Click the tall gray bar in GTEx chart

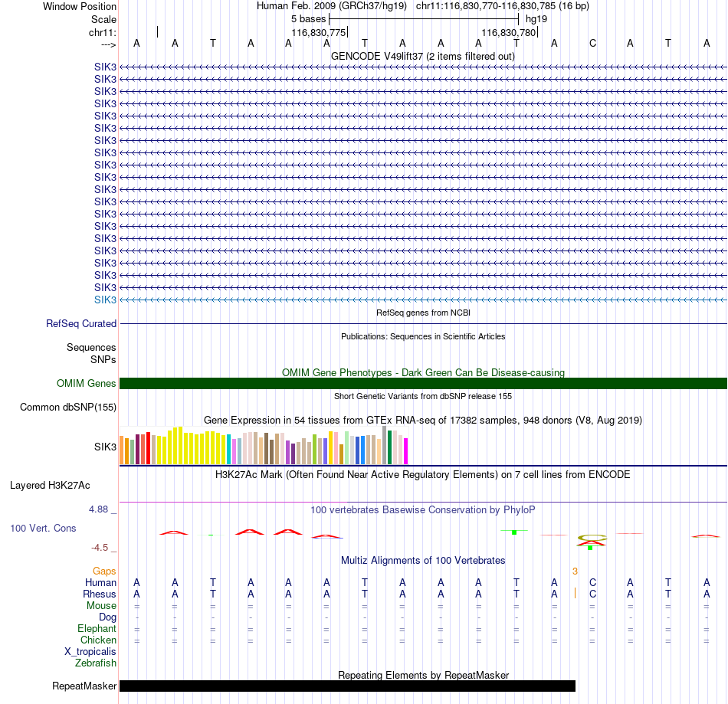pyautogui.click(x=385, y=445)
